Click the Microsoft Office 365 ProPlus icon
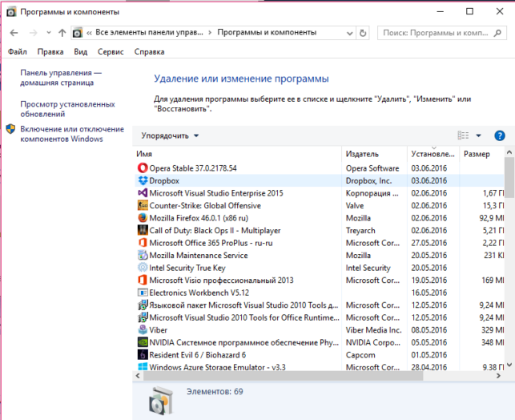The image size is (515, 420). click(143, 243)
